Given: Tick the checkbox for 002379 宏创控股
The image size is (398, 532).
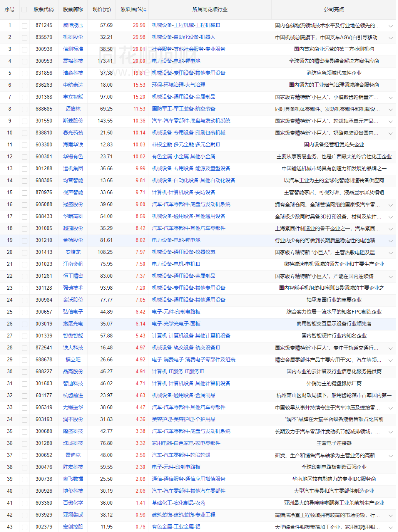Looking at the screenshot, I should pyautogui.click(x=25, y=527).
